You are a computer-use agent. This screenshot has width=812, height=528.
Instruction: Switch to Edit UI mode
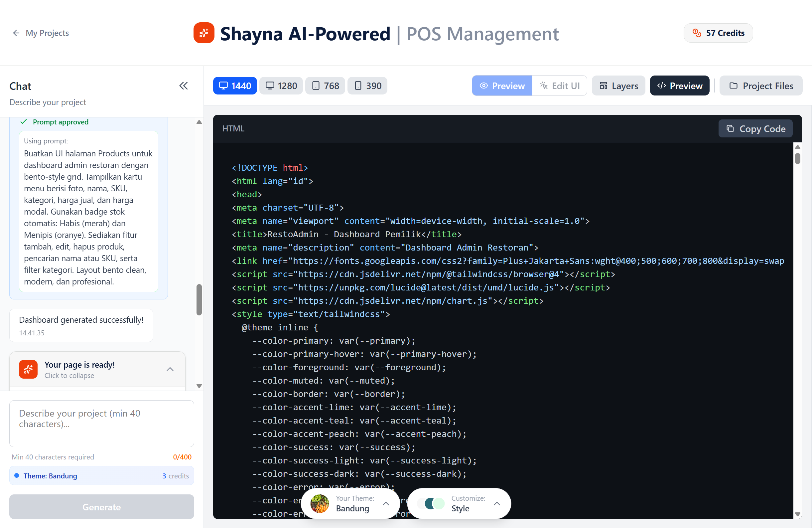click(x=559, y=86)
